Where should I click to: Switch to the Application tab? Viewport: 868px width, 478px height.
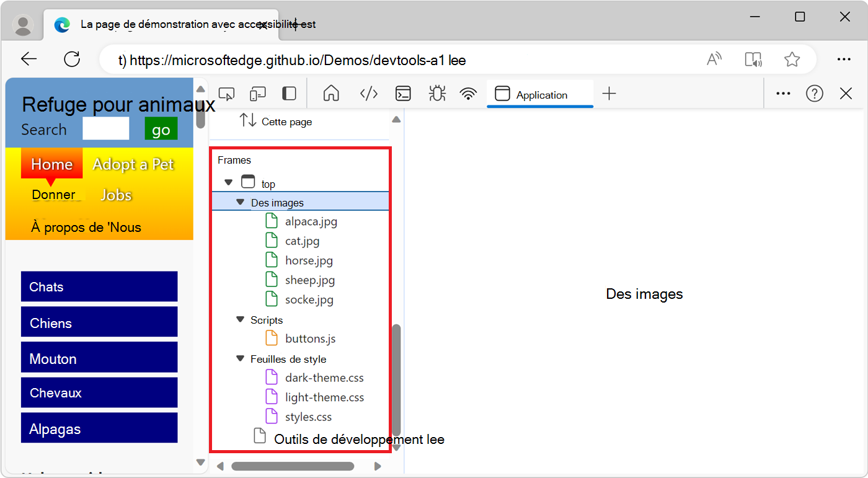(539, 94)
